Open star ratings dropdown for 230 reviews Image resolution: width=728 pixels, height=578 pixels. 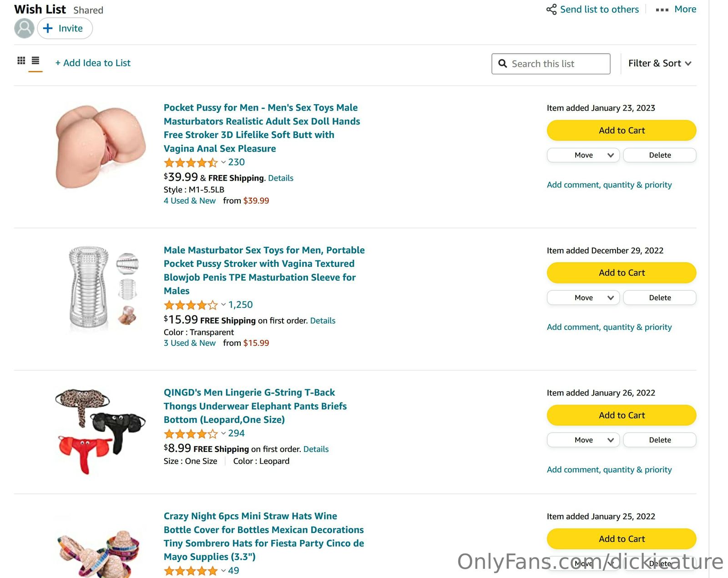[223, 162]
